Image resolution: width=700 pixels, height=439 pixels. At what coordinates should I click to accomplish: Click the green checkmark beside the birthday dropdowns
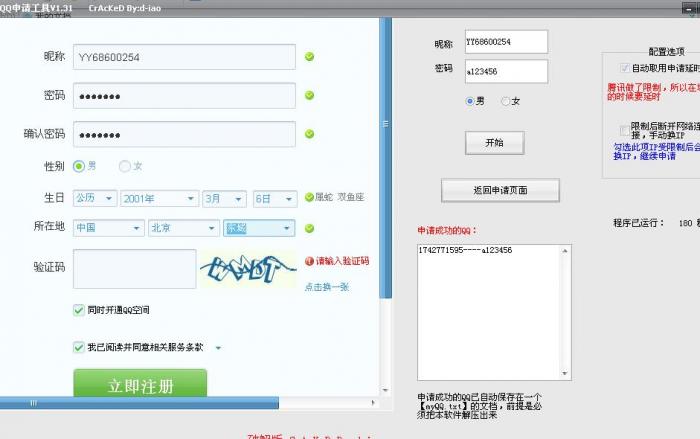coord(309,197)
